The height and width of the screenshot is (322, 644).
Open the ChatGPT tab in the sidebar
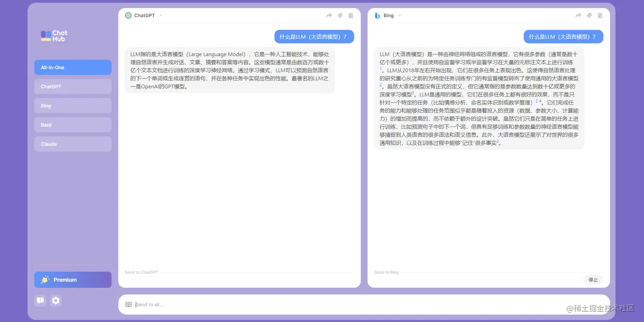[x=73, y=86]
